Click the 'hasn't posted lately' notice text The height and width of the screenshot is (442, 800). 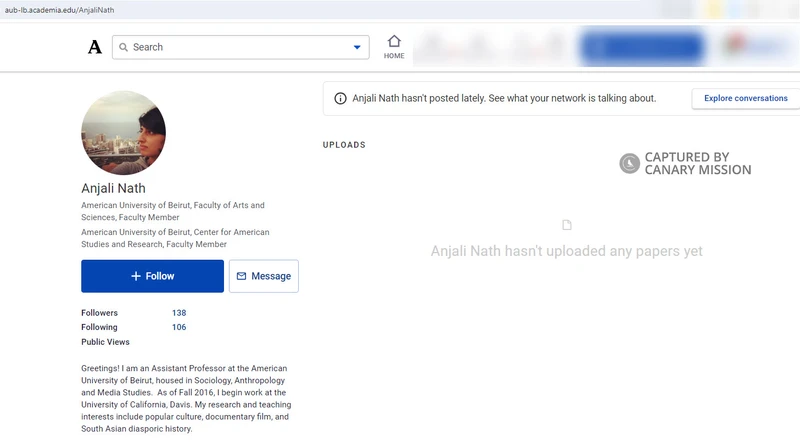click(504, 98)
